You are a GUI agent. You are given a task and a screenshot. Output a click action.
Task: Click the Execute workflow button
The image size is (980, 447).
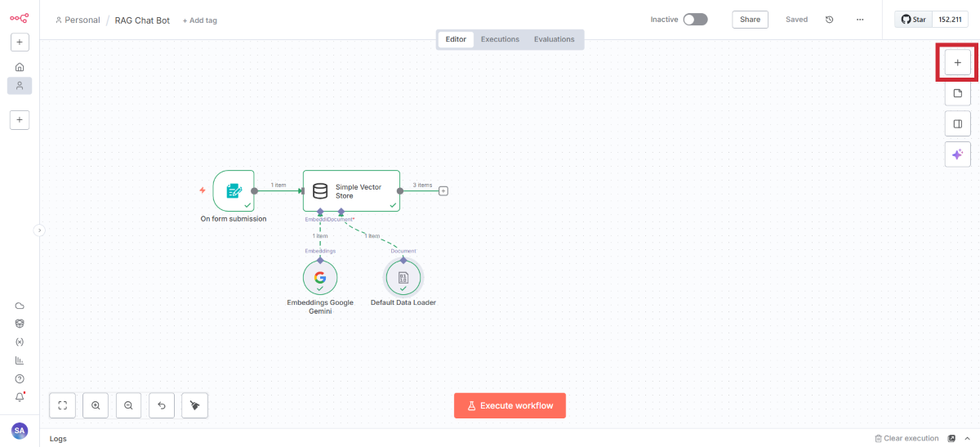tap(510, 405)
